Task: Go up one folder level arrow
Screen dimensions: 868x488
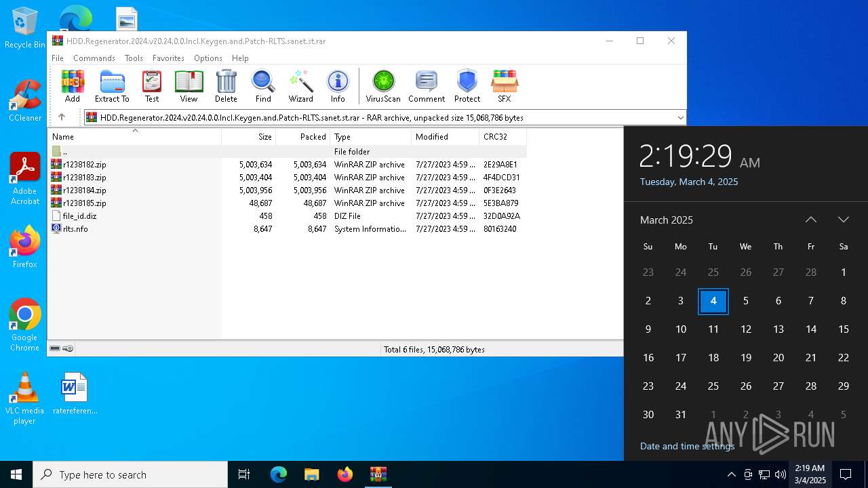Action: pyautogui.click(x=62, y=117)
